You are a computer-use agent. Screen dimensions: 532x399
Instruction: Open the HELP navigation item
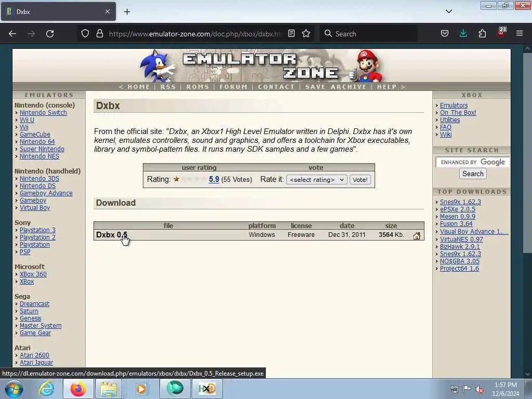pyautogui.click(x=387, y=87)
